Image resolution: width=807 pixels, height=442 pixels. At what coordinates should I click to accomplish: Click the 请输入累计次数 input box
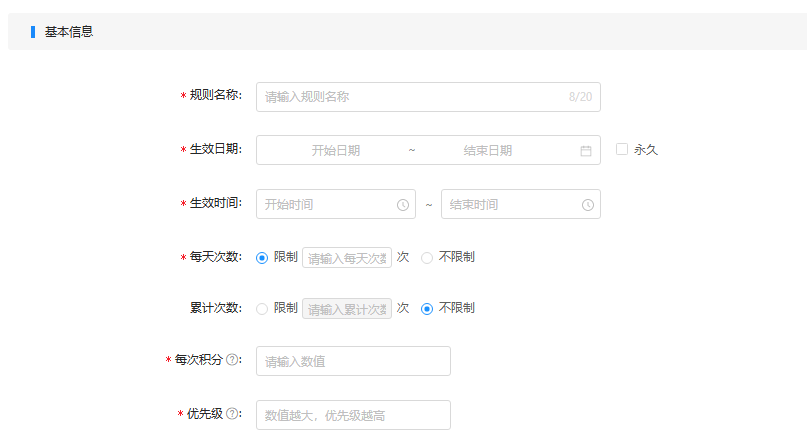tap(347, 309)
